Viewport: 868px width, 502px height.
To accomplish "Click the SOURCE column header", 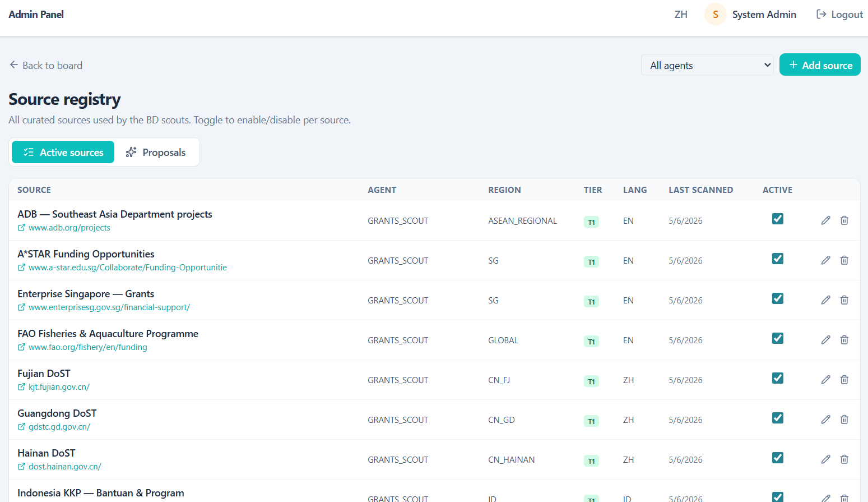I will (34, 190).
